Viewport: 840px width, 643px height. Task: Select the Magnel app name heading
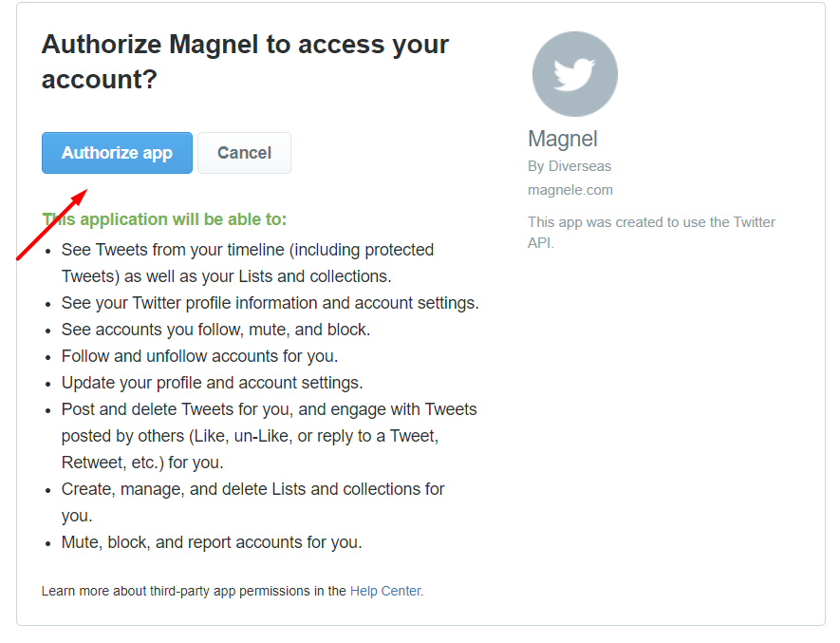pos(563,139)
